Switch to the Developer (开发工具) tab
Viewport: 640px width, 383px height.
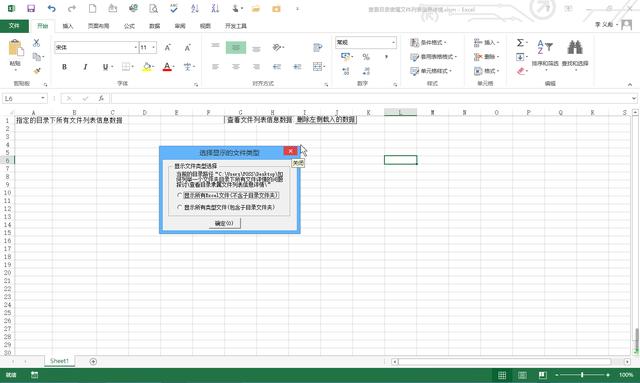pyautogui.click(x=236, y=26)
